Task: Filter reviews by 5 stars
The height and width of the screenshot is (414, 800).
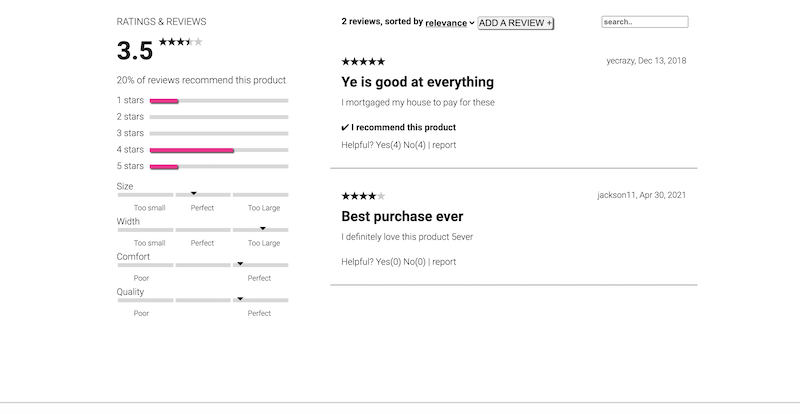Action: (x=130, y=166)
